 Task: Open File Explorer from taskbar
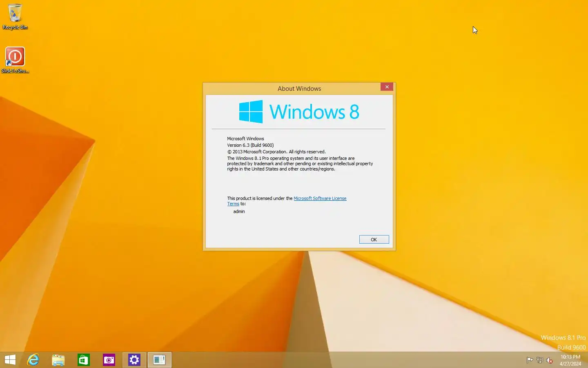58,360
